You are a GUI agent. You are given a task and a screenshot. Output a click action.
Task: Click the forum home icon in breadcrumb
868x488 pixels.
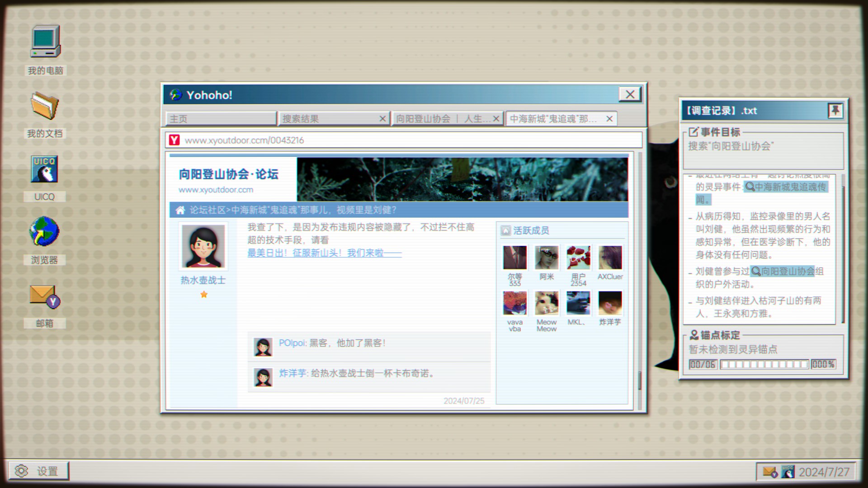180,210
